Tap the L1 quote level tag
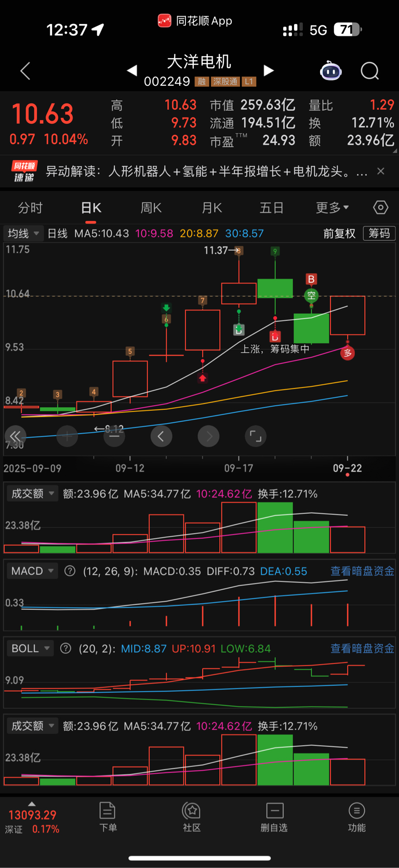This screenshot has width=399, height=868. click(249, 82)
